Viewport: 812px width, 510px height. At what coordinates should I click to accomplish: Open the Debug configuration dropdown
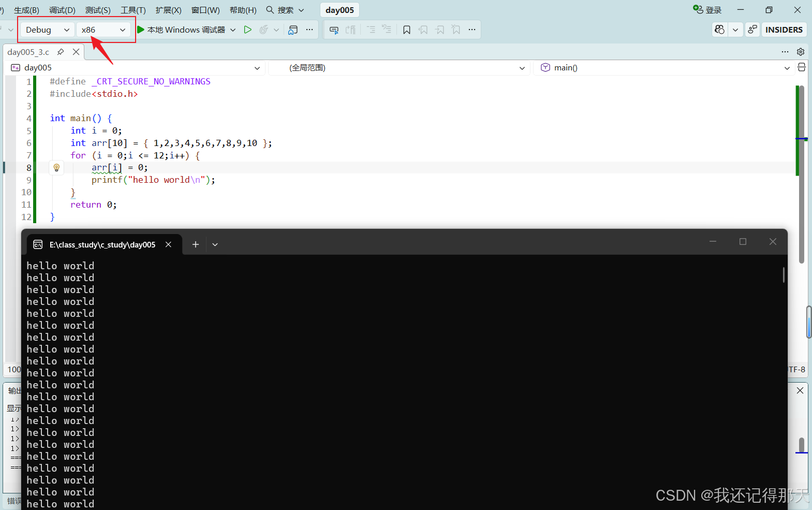click(x=47, y=30)
